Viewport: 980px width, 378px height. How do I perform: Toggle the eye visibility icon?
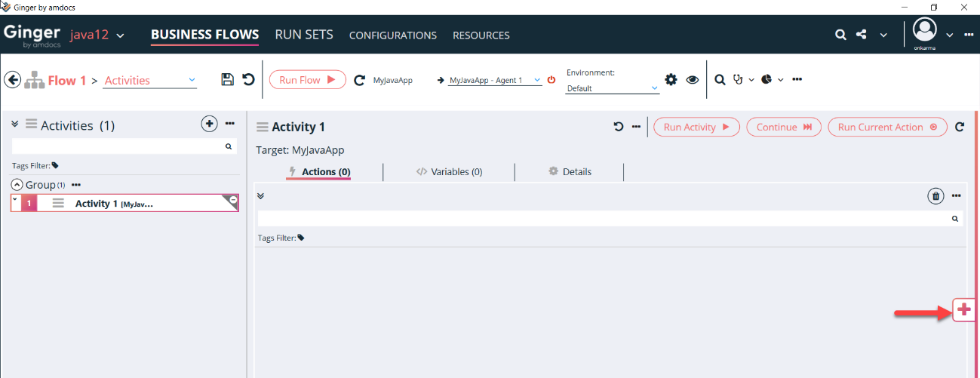(692, 80)
